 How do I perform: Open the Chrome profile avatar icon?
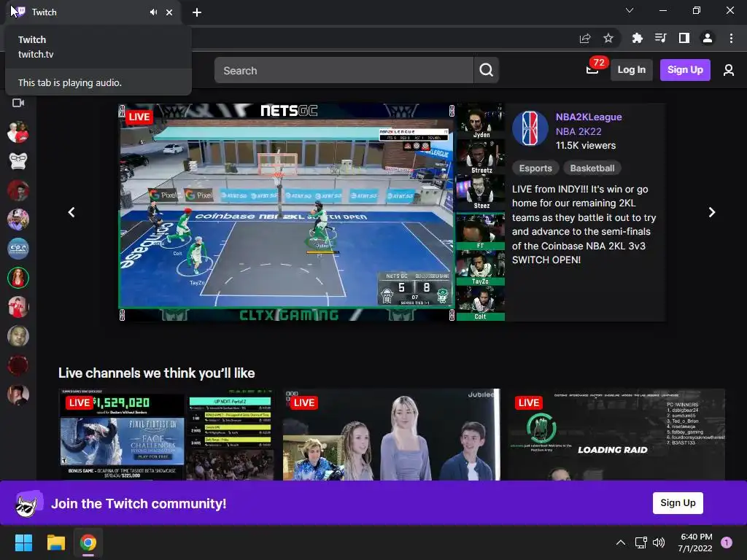[x=708, y=38]
